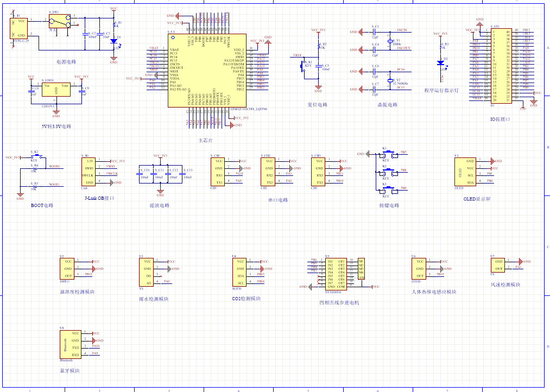550x392 pixels.
Task: Select the U5 ULN2003A driver block
Action: click(336, 274)
